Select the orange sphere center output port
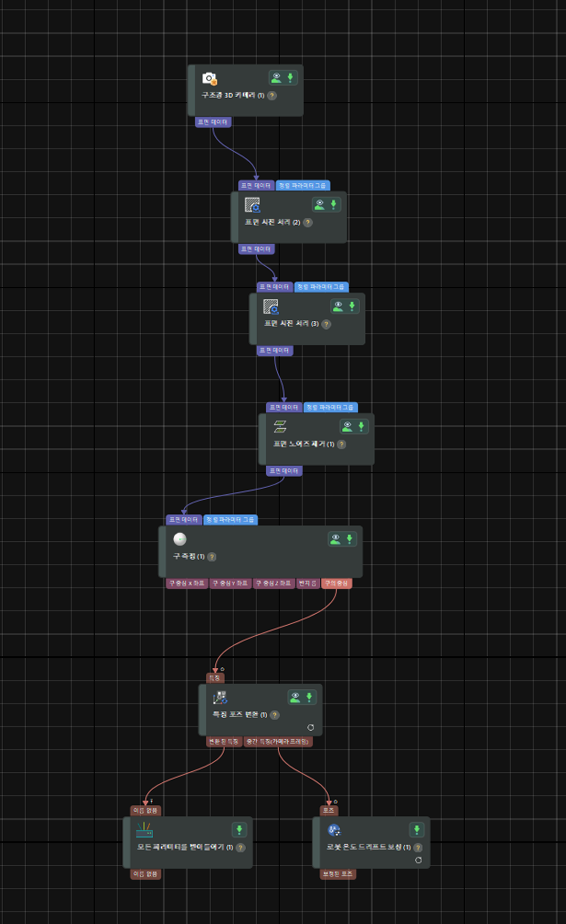This screenshot has width=566, height=924. 337,583
